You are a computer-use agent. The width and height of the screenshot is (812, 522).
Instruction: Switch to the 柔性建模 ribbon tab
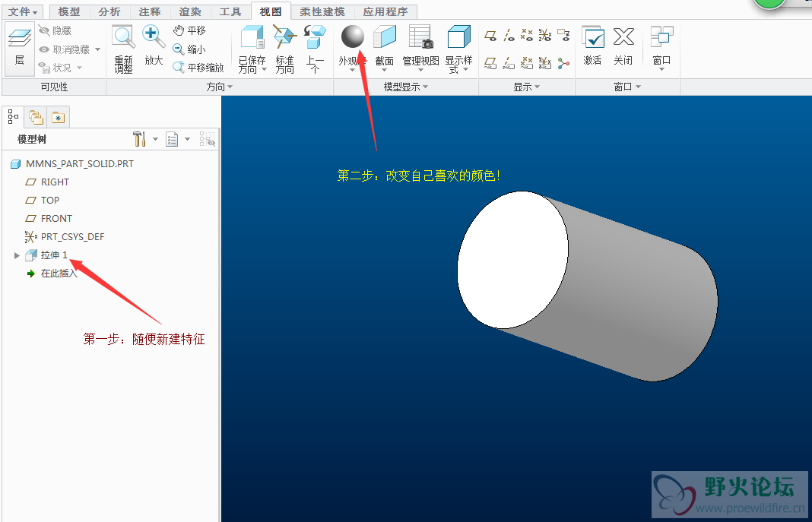pos(322,11)
